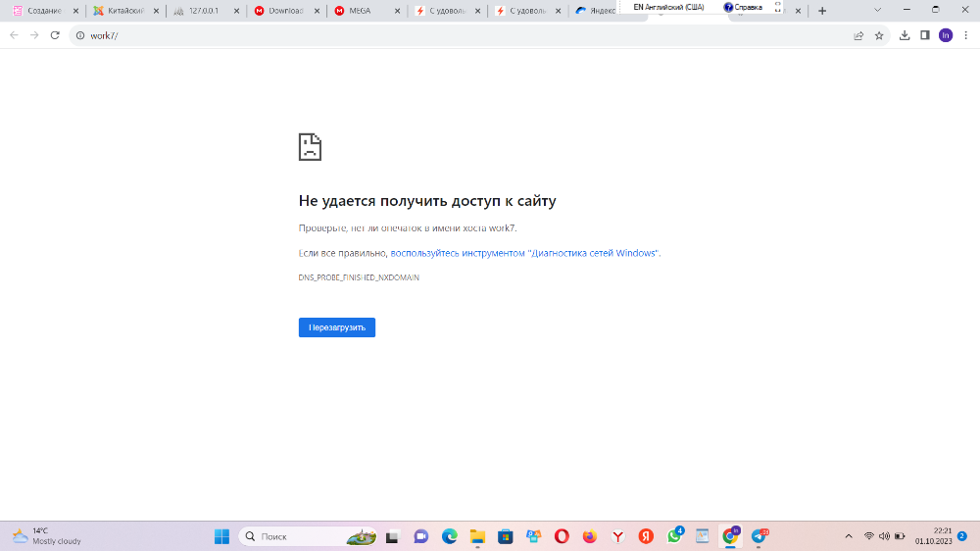Viewport: 980px width, 551px height.
Task: Toggle the Chrome side panel
Action: [x=924, y=35]
